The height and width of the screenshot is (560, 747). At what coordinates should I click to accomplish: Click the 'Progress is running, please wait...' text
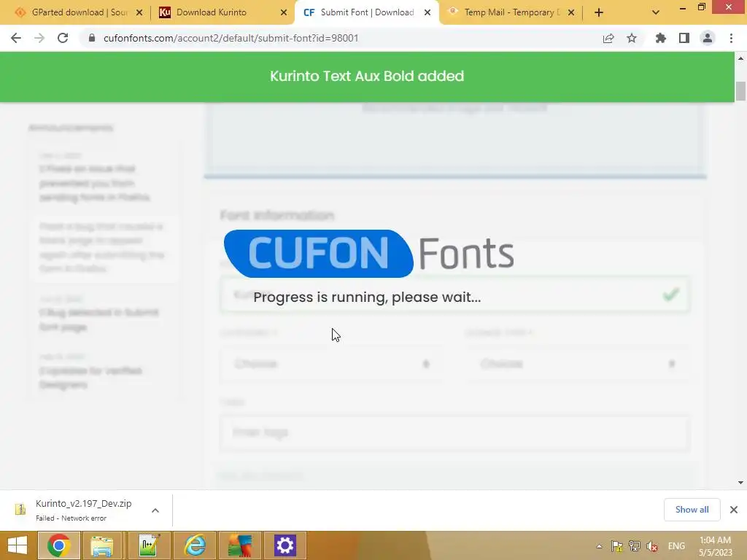368,297
